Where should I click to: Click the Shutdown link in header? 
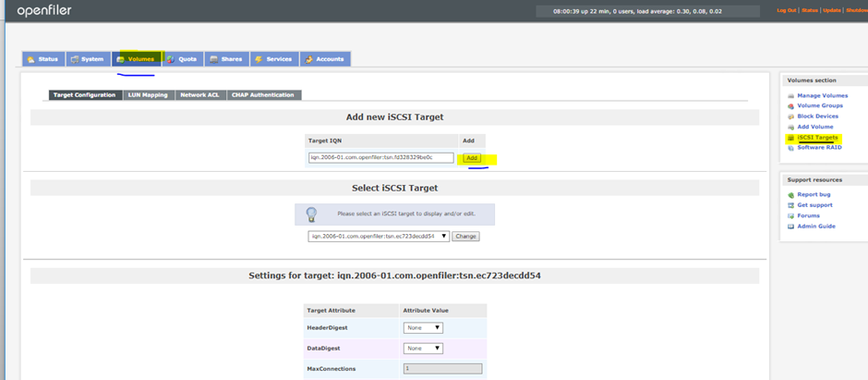(x=856, y=10)
